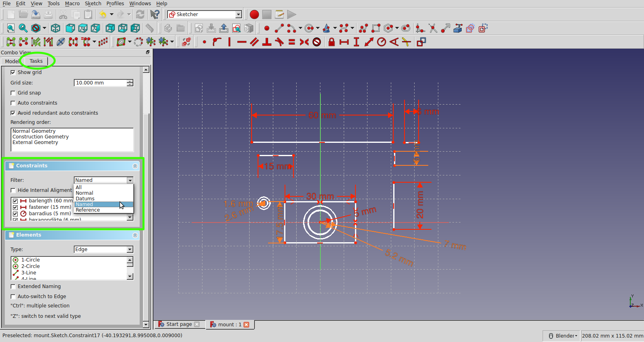Click the lock constraint icon

(331, 42)
